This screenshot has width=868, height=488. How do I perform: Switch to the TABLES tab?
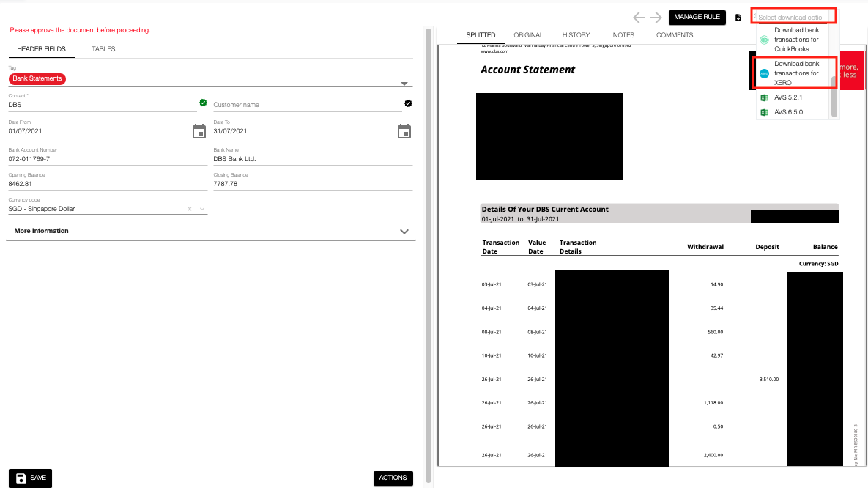coord(103,49)
